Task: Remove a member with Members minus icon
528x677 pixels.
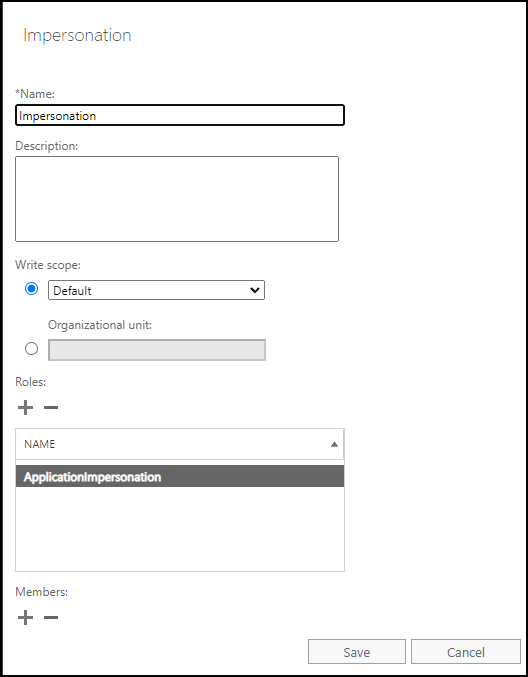Action: click(x=51, y=617)
